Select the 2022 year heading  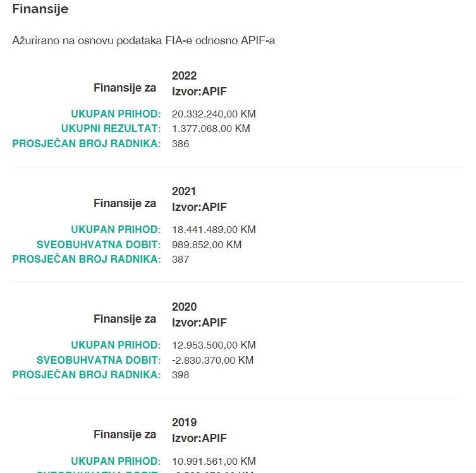tap(184, 76)
